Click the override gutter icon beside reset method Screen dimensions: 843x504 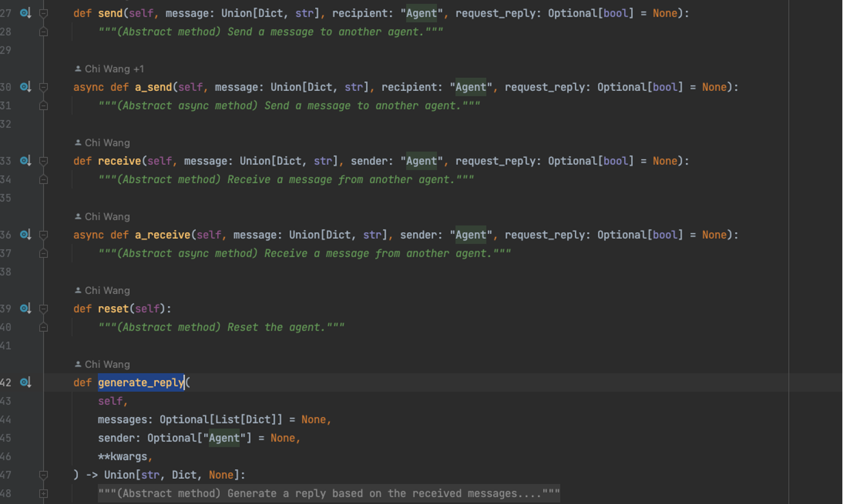click(x=25, y=309)
